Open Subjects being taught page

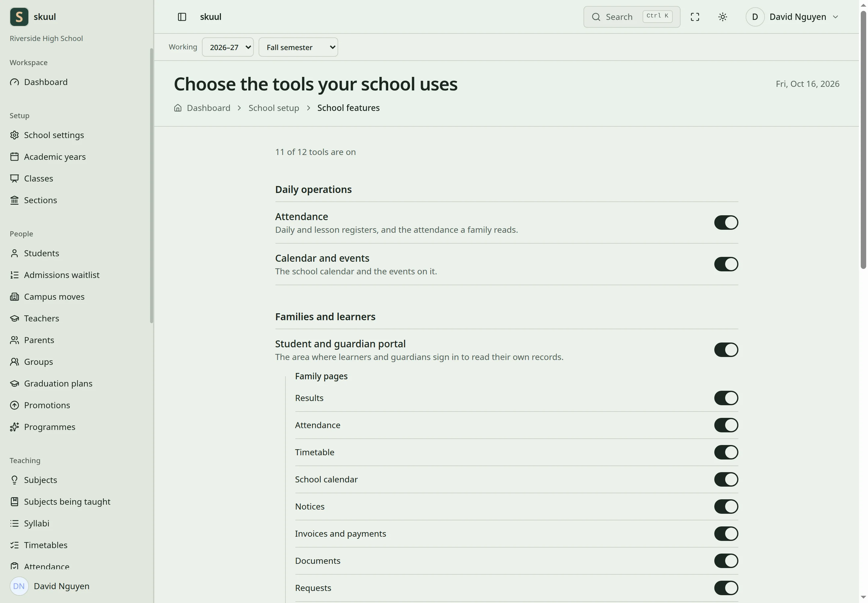(x=67, y=502)
